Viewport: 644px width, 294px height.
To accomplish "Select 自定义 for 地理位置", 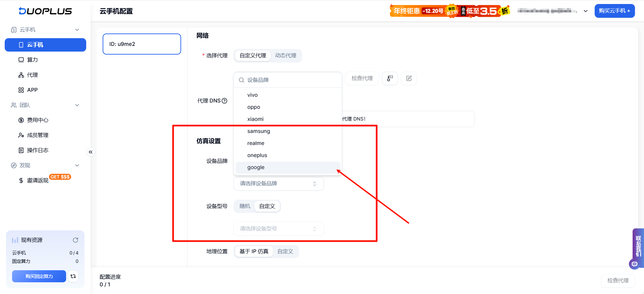I will pos(285,251).
